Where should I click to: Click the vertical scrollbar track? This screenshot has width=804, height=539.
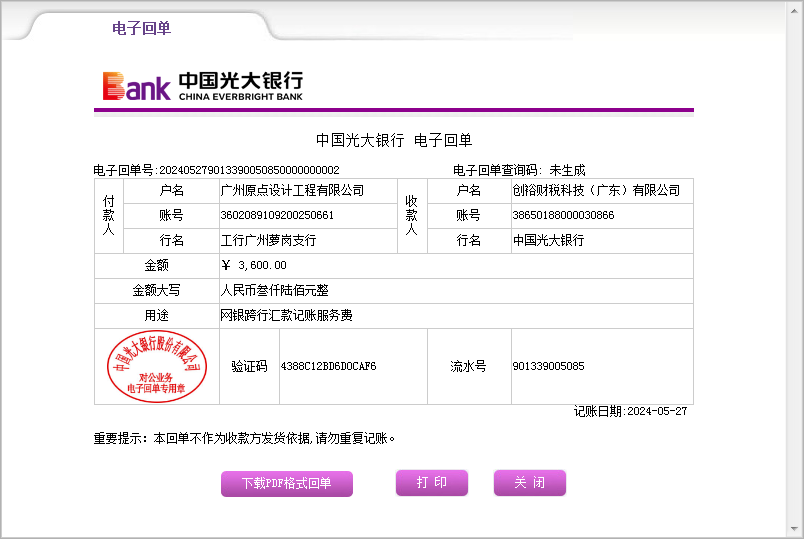tap(794, 269)
